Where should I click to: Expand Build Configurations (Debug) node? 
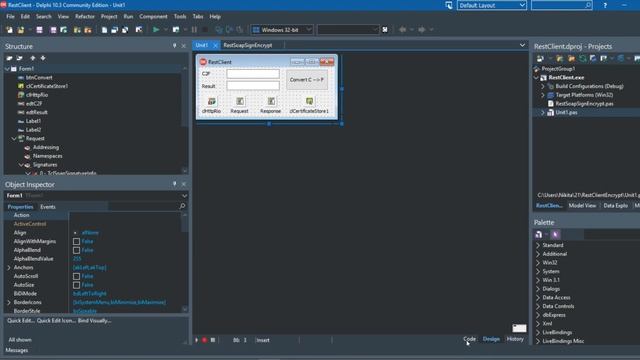click(x=543, y=87)
